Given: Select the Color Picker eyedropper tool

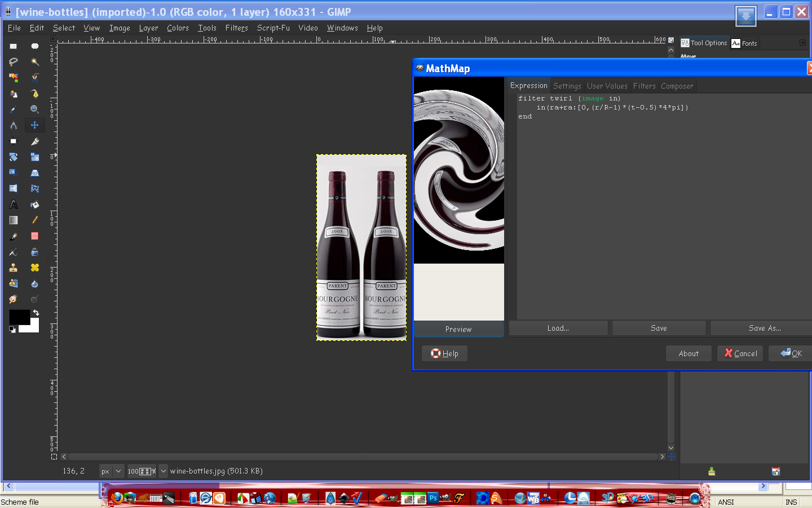Looking at the screenshot, I should click(x=14, y=110).
